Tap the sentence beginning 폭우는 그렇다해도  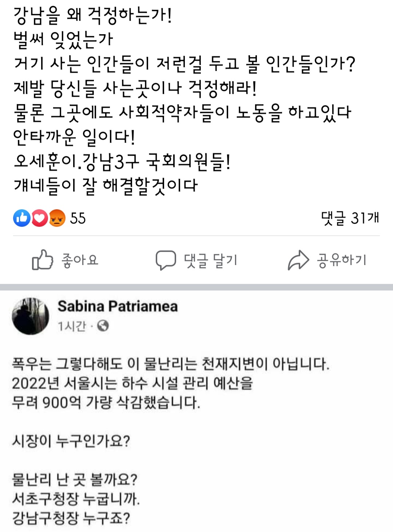(x=170, y=364)
